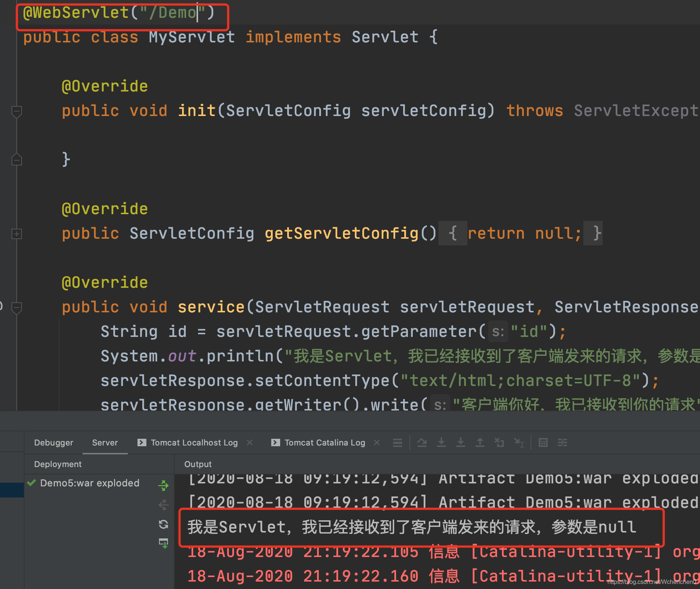Click the Refresh deployment status icon
The image size is (700, 589).
click(x=163, y=524)
